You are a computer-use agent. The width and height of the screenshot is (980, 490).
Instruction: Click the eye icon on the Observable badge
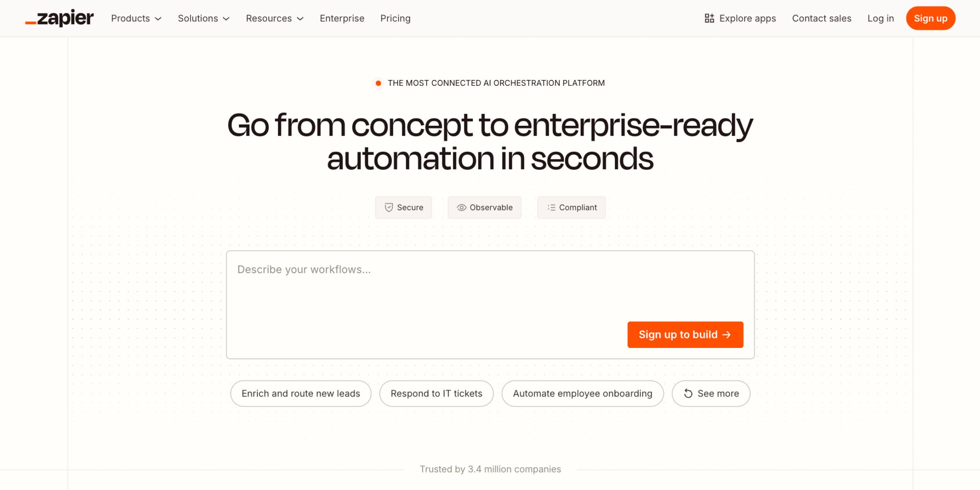pyautogui.click(x=461, y=207)
